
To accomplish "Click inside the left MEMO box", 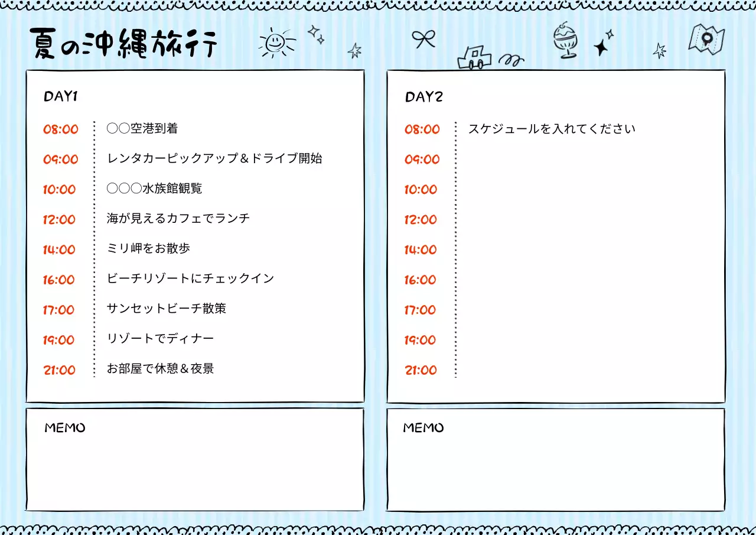I will (195, 467).
